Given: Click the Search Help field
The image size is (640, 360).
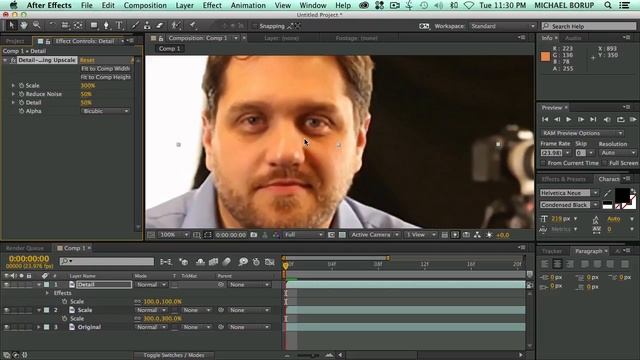Looking at the screenshot, I should pos(589,26).
